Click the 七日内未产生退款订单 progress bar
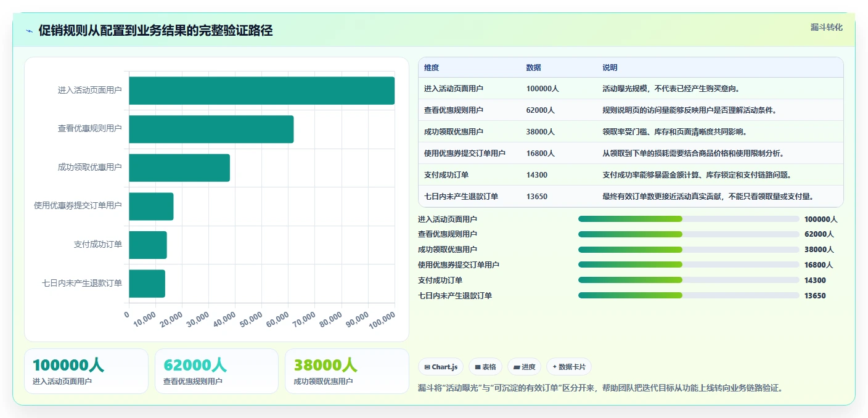This screenshot has width=868, height=418. (689, 295)
